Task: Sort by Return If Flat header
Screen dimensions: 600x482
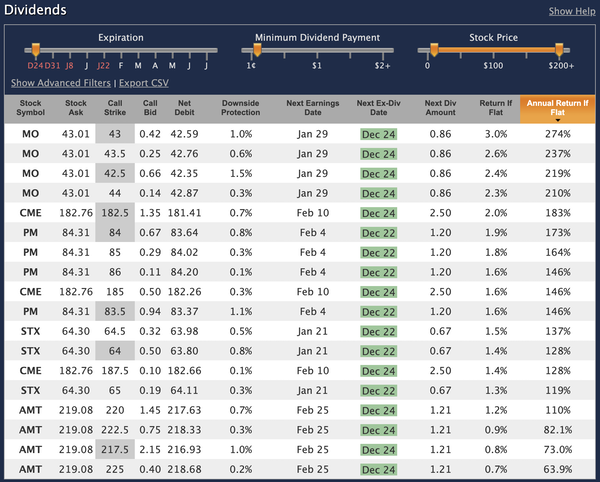Action: 496,108
